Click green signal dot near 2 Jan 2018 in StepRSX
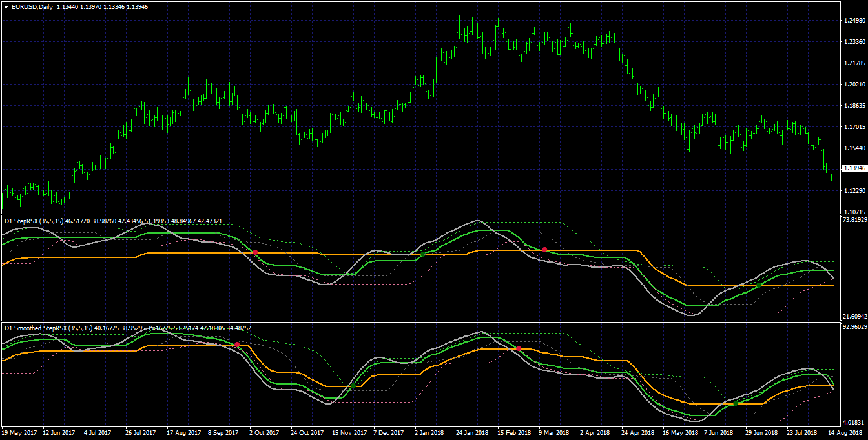Viewport: 868px width, 440px height. point(423,254)
